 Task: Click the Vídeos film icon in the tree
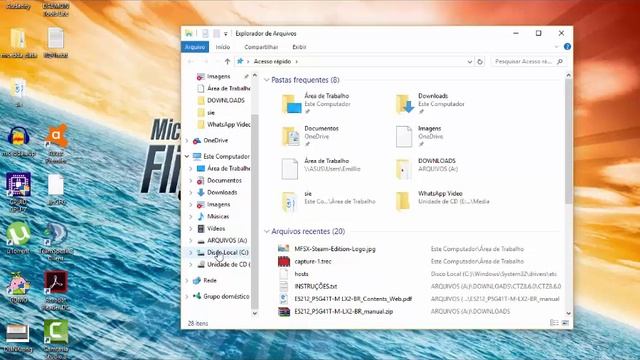[x=200, y=229]
